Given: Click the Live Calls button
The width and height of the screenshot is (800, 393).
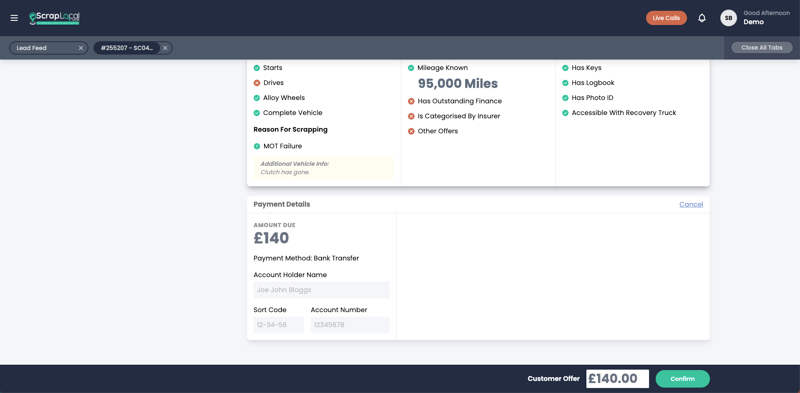Looking at the screenshot, I should coord(666,18).
